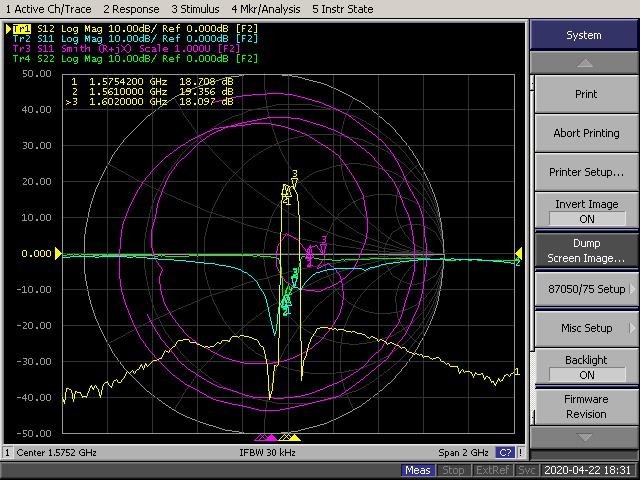
Task: Click the softkey menu down arrow
Action: 584,438
